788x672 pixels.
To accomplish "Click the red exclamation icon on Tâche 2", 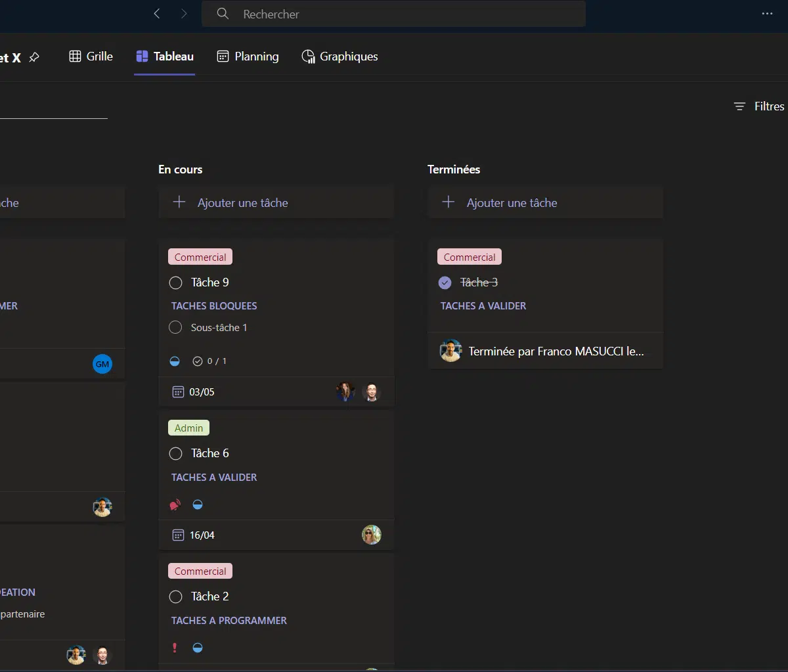I will (175, 648).
